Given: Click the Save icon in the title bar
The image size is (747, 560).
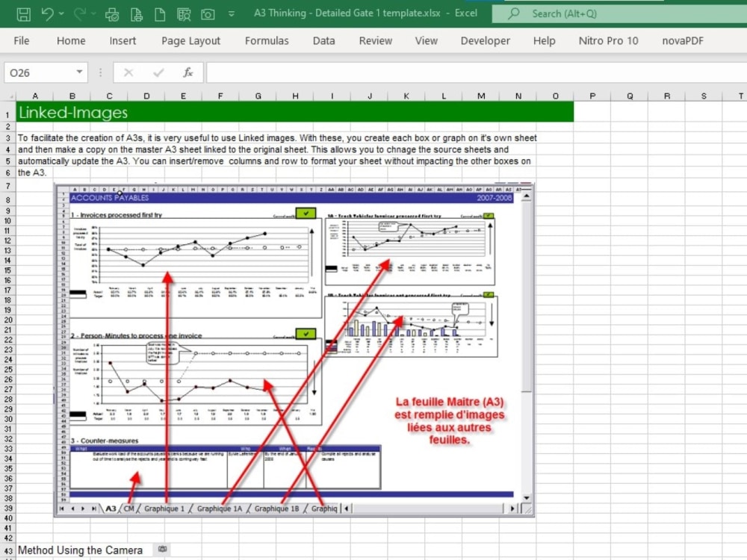Looking at the screenshot, I should coord(23,13).
